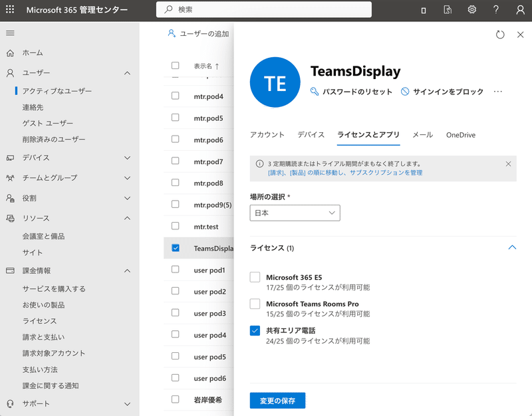Click the 変更の保存 button
532x416 pixels.
tap(277, 401)
